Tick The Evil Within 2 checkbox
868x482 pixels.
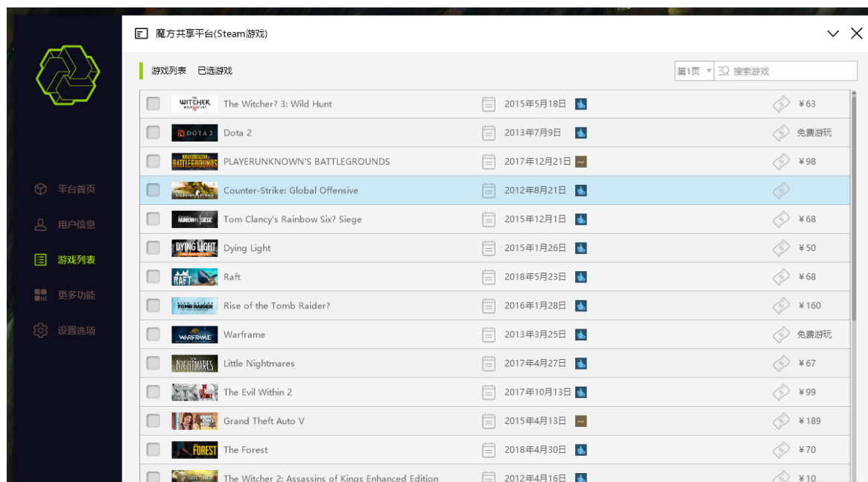click(x=153, y=393)
